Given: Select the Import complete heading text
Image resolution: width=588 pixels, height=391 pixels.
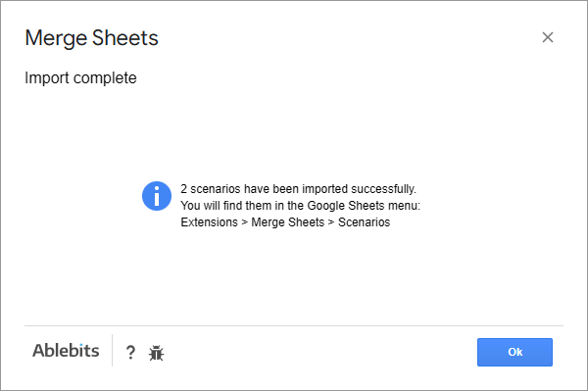Looking at the screenshot, I should (x=80, y=78).
